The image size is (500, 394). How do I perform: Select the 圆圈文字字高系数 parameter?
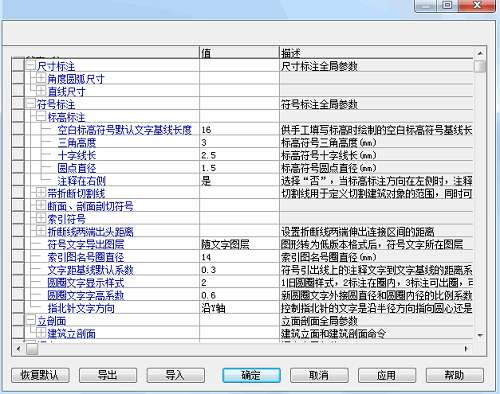point(86,295)
